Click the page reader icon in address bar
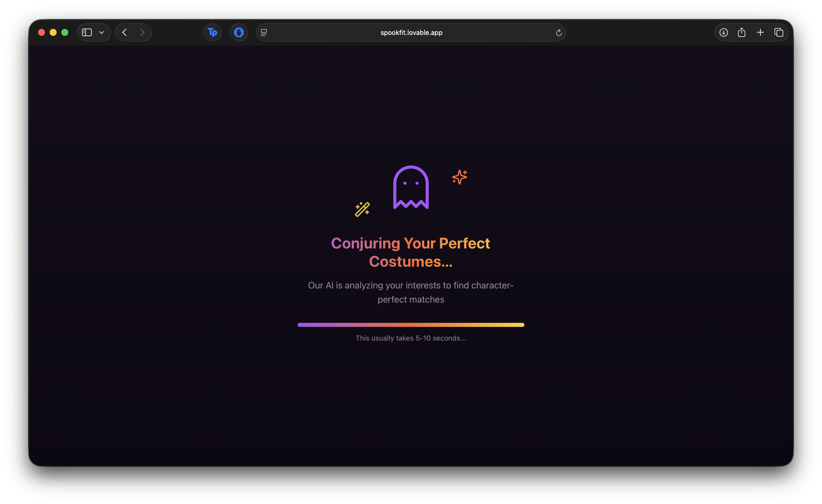822x504 pixels. click(x=264, y=32)
